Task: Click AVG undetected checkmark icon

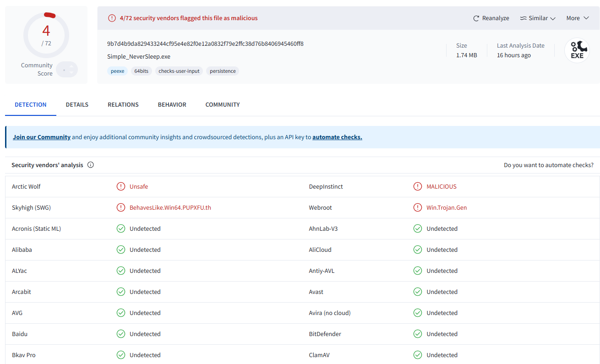Action: pyautogui.click(x=121, y=313)
